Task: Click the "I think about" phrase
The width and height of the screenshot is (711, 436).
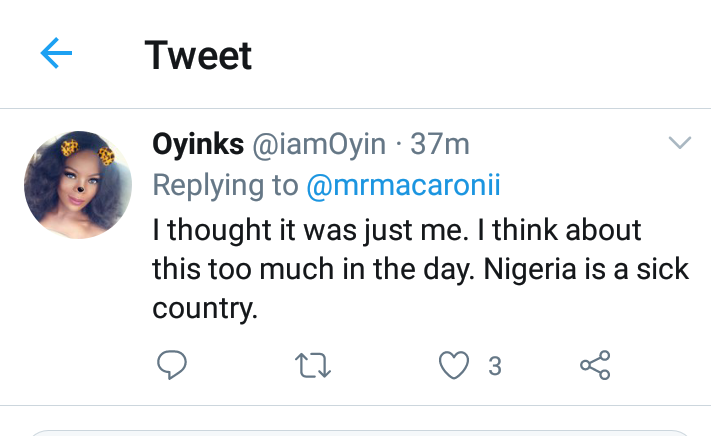Action: pos(566,230)
